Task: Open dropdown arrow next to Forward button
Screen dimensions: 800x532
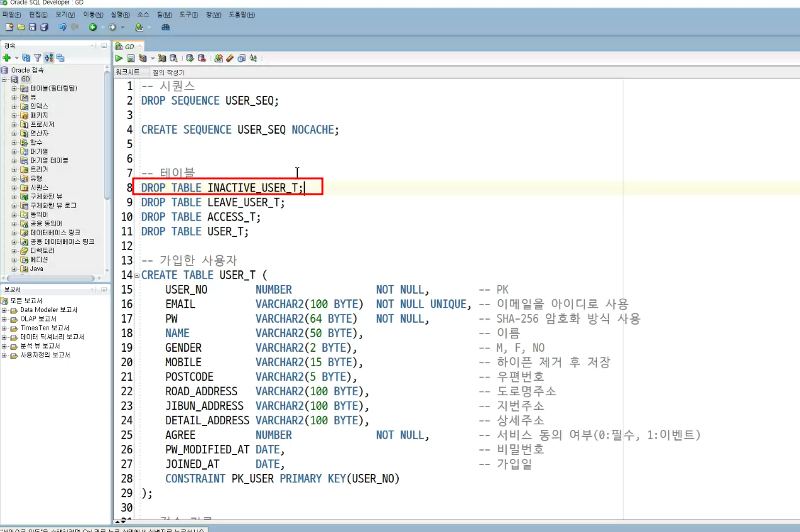Action: (122, 27)
